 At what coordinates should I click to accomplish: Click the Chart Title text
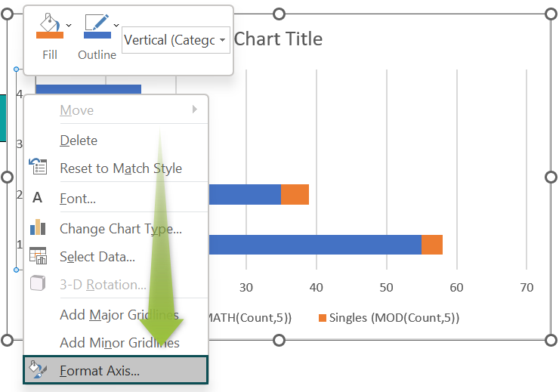[x=278, y=39]
